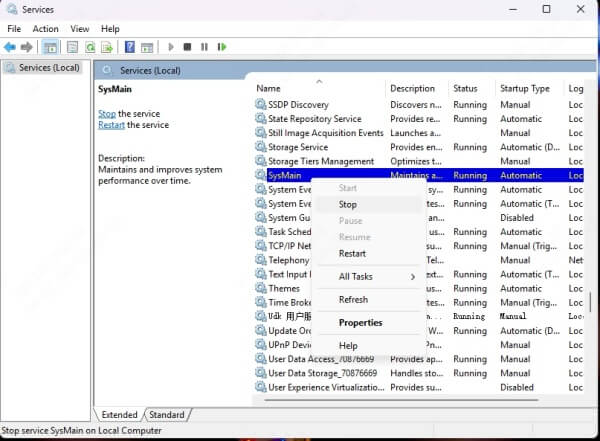This screenshot has height=441, width=600.
Task: Select the Task Scheduler service row
Action: (419, 232)
